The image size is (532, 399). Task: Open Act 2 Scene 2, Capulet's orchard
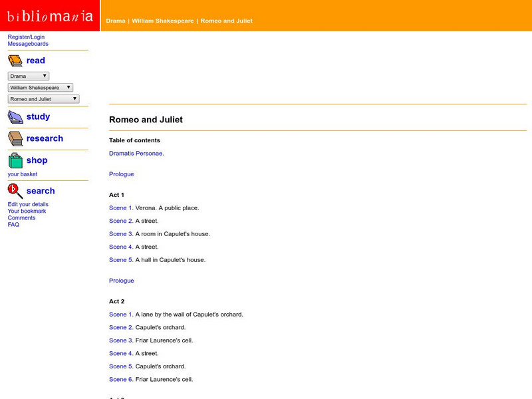120,327
